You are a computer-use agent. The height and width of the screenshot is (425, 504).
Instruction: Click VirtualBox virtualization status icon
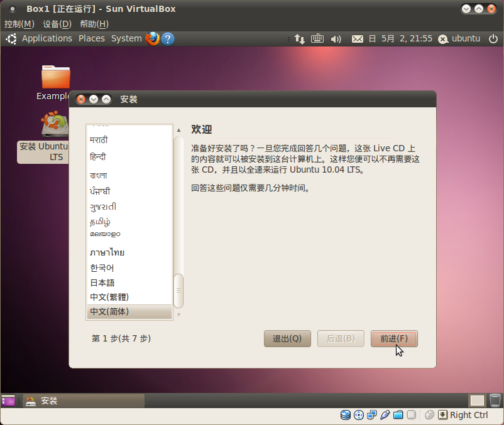click(412, 415)
